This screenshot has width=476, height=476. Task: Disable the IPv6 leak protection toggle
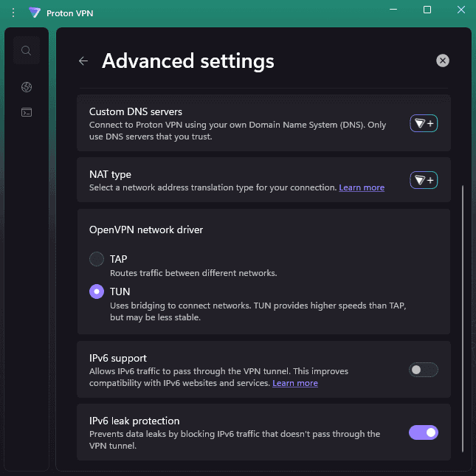[424, 432]
